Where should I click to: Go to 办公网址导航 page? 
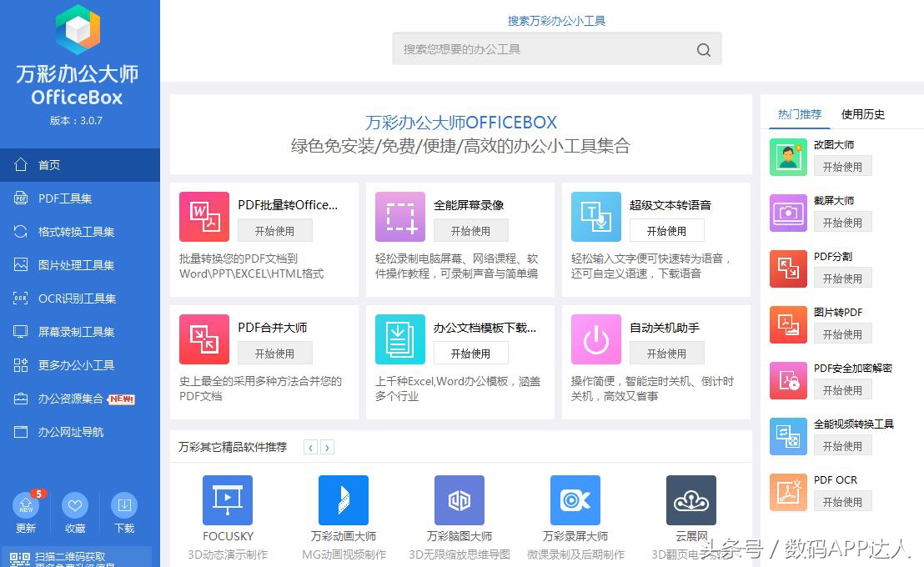coord(79,432)
